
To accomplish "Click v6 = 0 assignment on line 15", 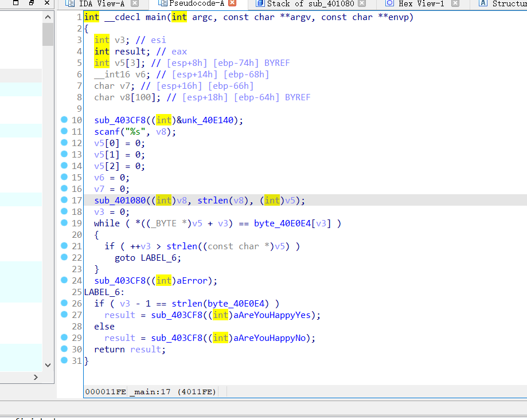I will (112, 178).
